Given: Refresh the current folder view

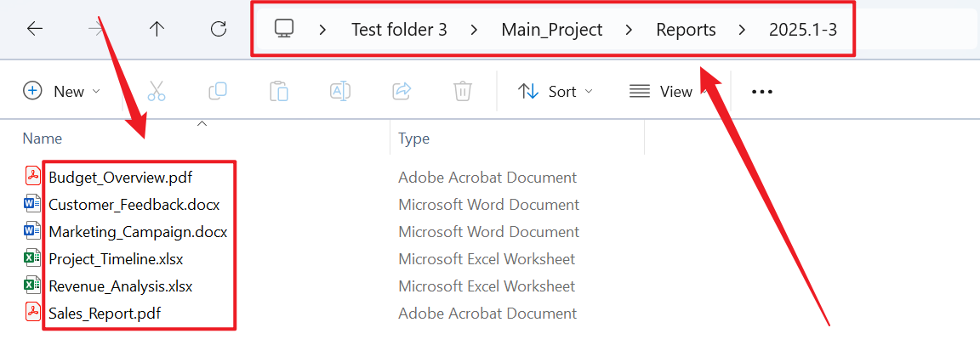Looking at the screenshot, I should (219, 29).
